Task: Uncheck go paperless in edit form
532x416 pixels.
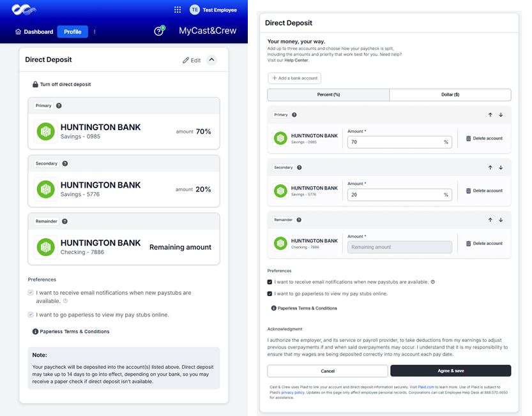Action: (270, 293)
